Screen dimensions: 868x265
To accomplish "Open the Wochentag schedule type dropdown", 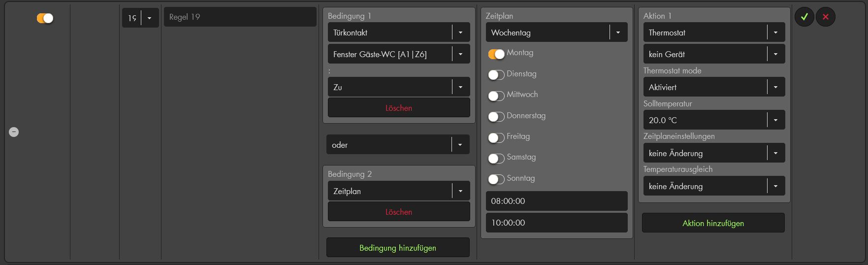I will [x=556, y=33].
